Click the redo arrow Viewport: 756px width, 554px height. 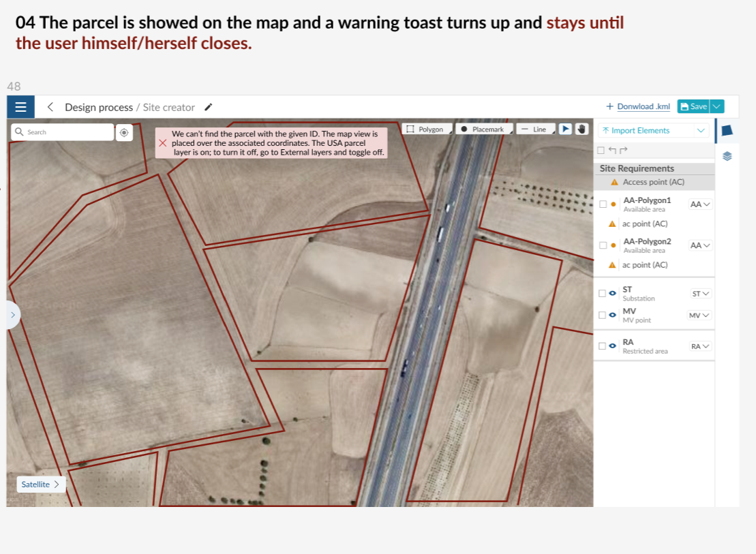[x=624, y=151]
